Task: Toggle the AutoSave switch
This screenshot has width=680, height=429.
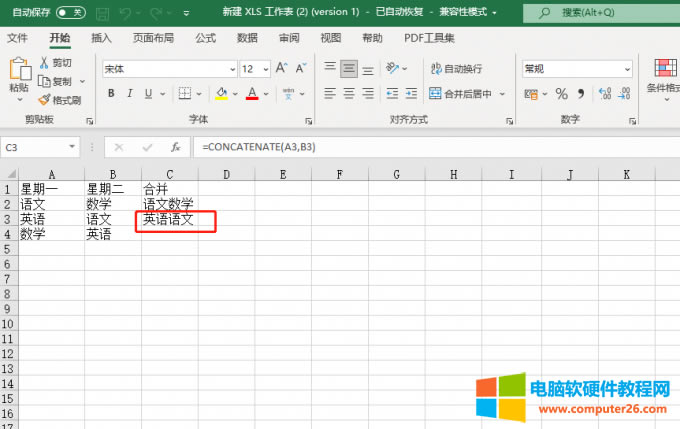Action: (x=71, y=13)
